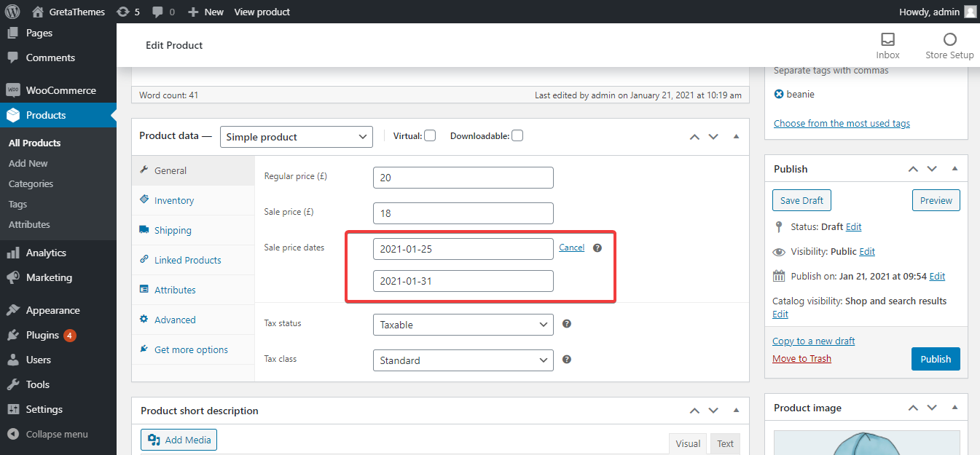Click inside the Sale price field
980x455 pixels.
463,212
